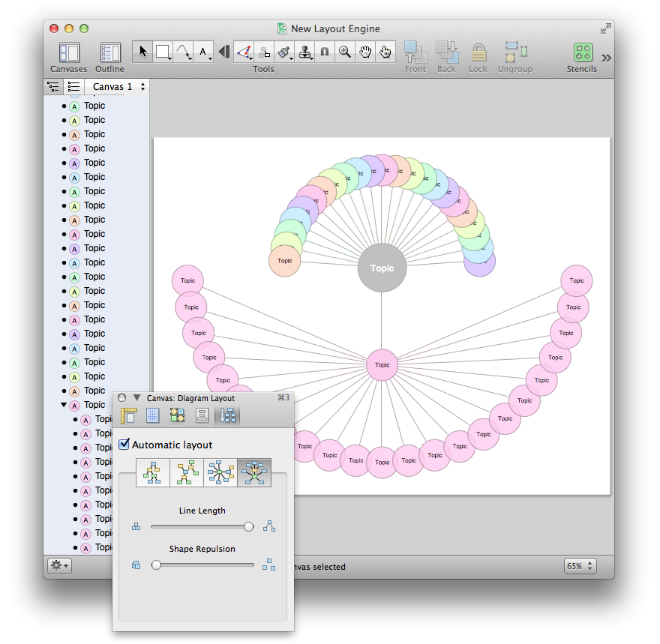The image size is (660, 644).
Task: Select the Zoom magnifier tool
Action: tap(345, 52)
